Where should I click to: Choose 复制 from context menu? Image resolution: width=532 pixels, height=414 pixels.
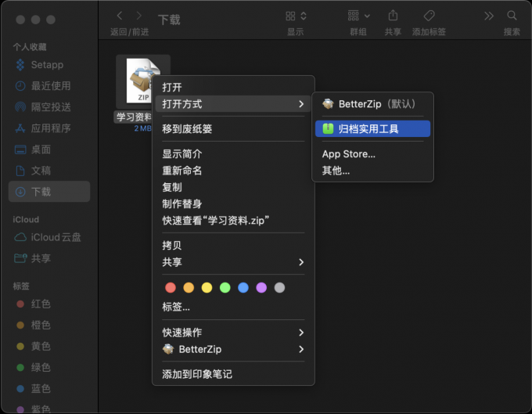coord(233,187)
